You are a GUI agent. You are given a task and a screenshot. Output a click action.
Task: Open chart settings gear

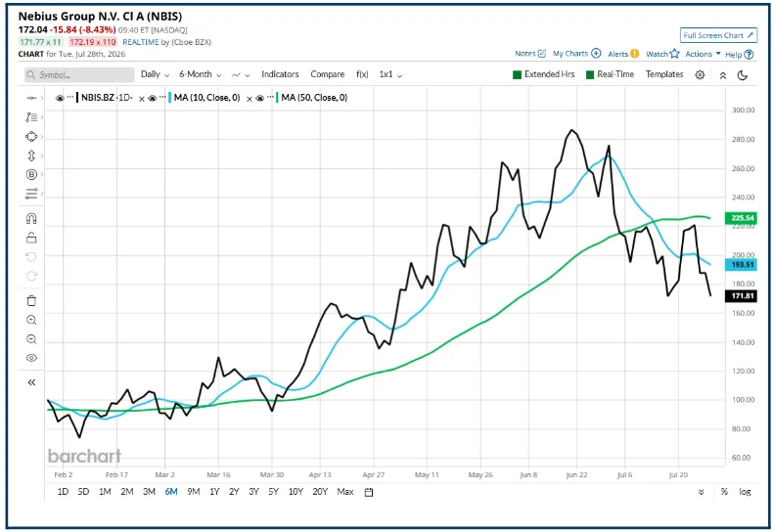700,75
